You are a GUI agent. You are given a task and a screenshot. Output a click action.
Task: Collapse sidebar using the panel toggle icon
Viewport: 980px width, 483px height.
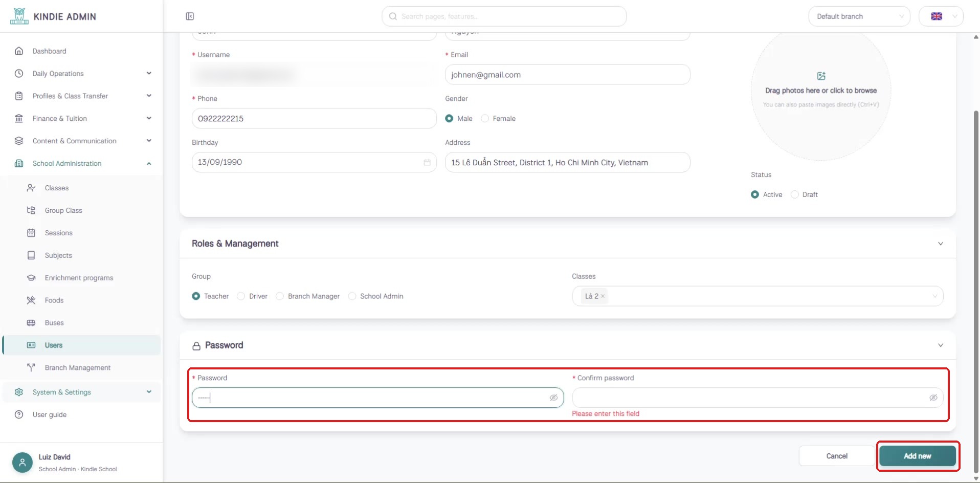190,16
